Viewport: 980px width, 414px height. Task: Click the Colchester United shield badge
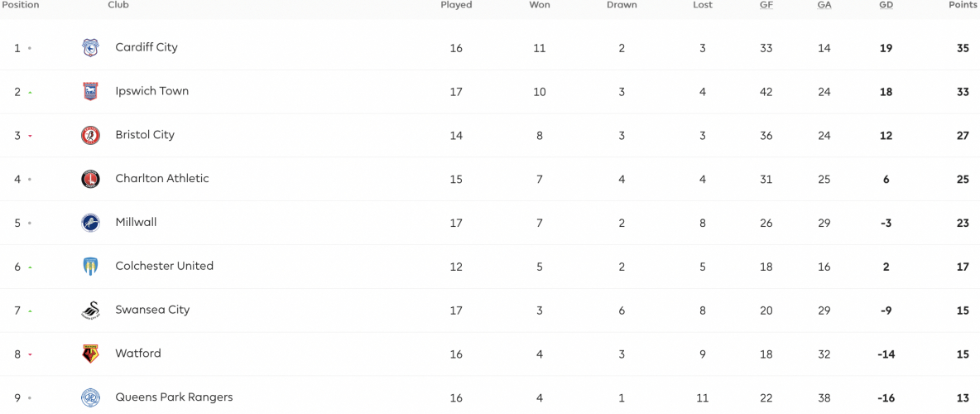pyautogui.click(x=90, y=267)
